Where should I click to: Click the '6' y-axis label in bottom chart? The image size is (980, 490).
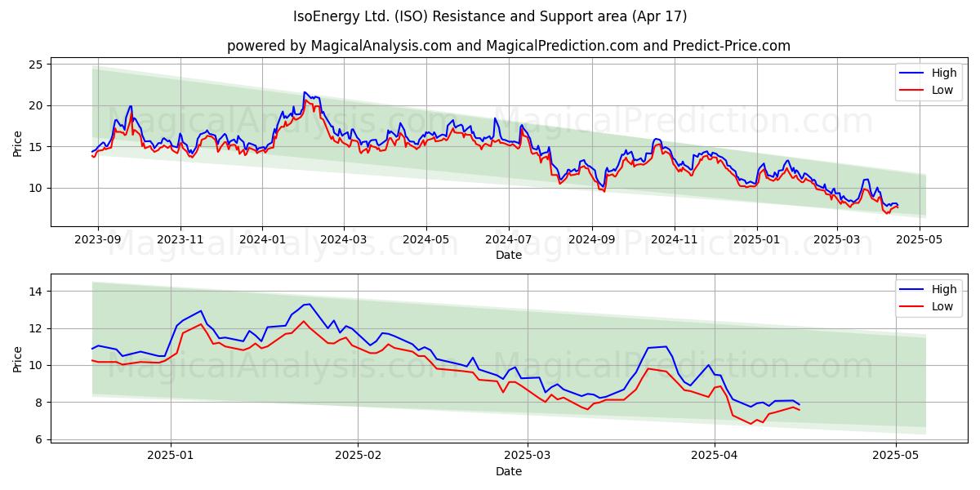coord(40,439)
